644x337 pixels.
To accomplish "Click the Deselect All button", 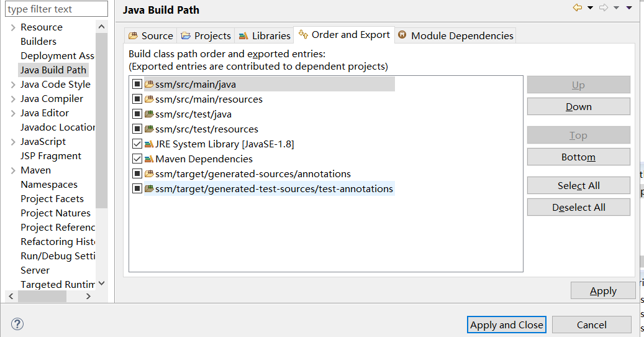I will pos(578,207).
